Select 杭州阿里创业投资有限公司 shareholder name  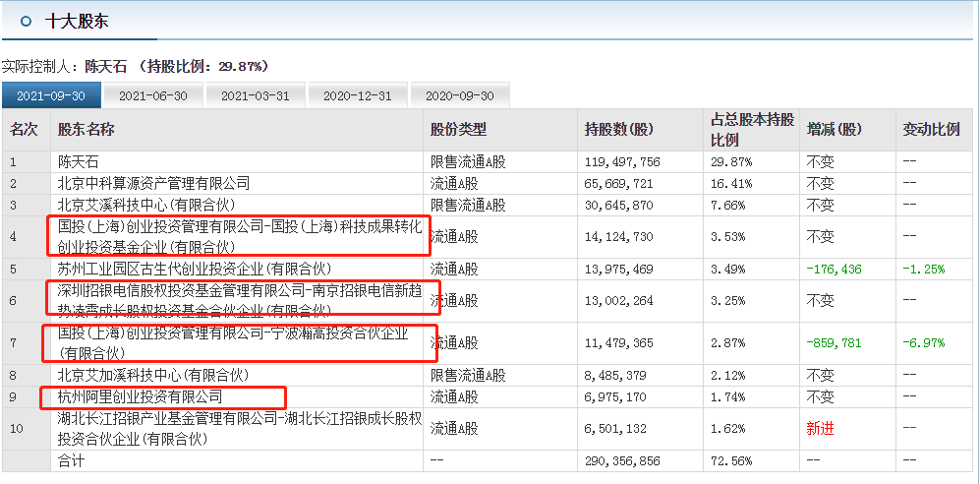pyautogui.click(x=140, y=396)
